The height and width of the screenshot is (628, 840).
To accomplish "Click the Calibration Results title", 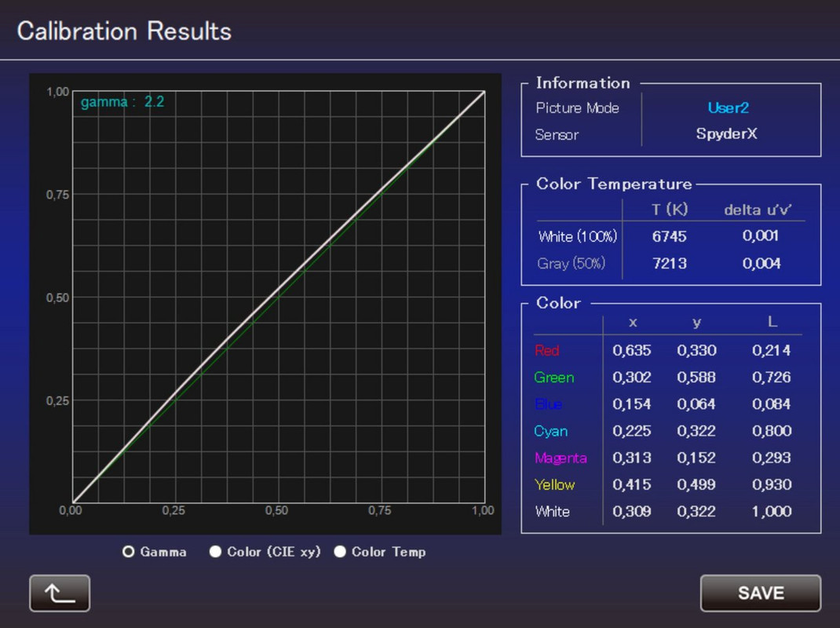I will pyautogui.click(x=124, y=31).
